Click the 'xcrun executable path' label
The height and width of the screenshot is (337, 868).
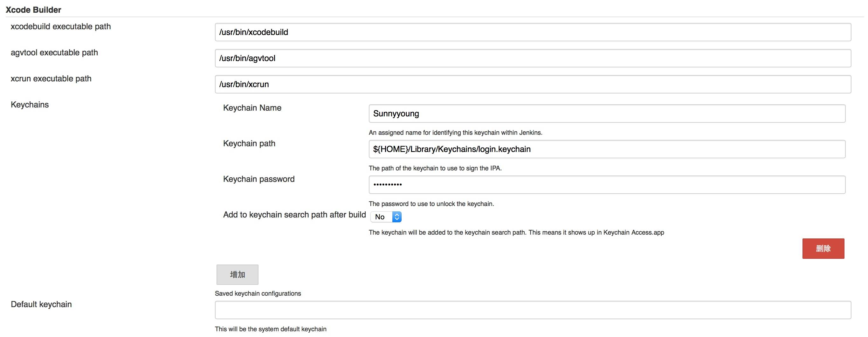click(51, 79)
